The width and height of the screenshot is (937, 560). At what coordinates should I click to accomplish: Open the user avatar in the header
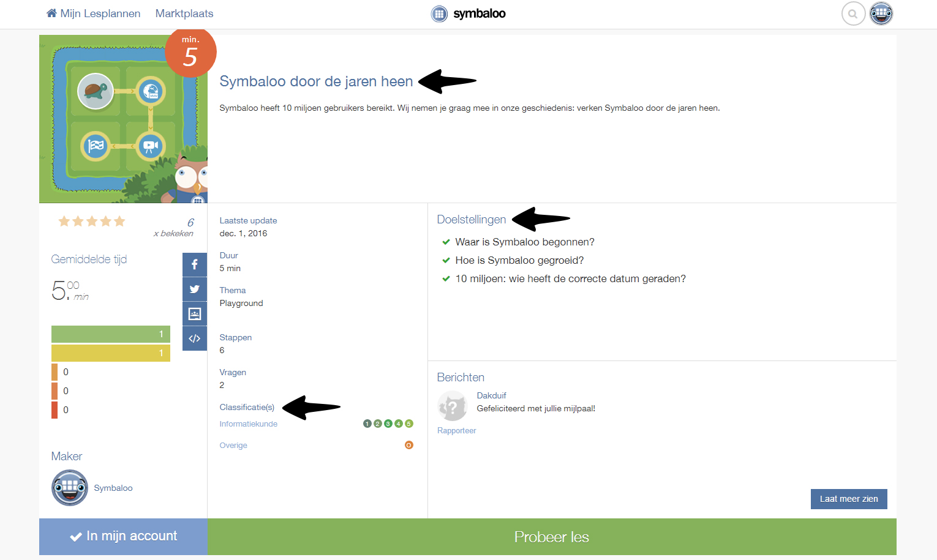881,13
